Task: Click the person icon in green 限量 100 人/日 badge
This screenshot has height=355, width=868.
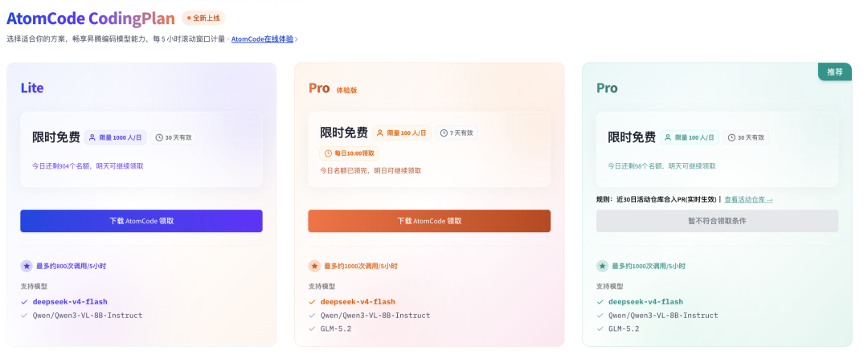Action: click(668, 137)
